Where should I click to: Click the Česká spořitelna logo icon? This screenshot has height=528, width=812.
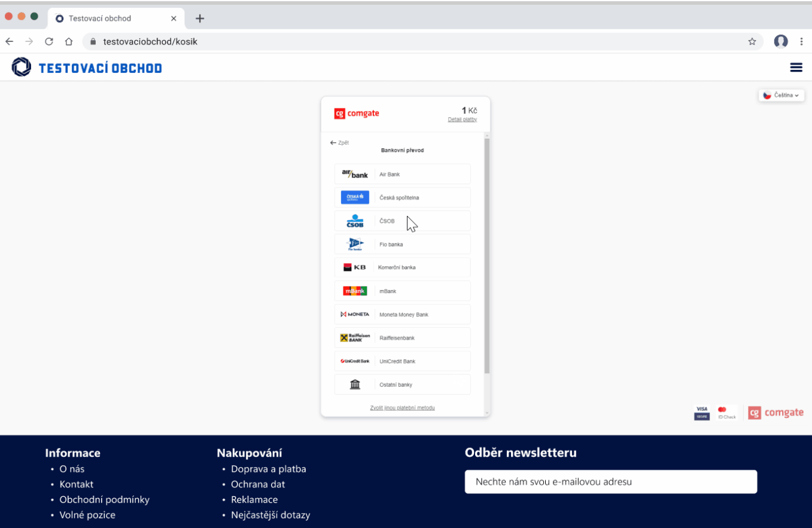[x=355, y=197]
